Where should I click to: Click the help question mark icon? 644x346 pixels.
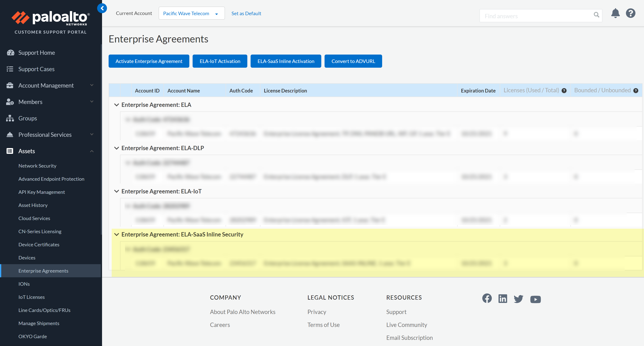[x=630, y=13]
